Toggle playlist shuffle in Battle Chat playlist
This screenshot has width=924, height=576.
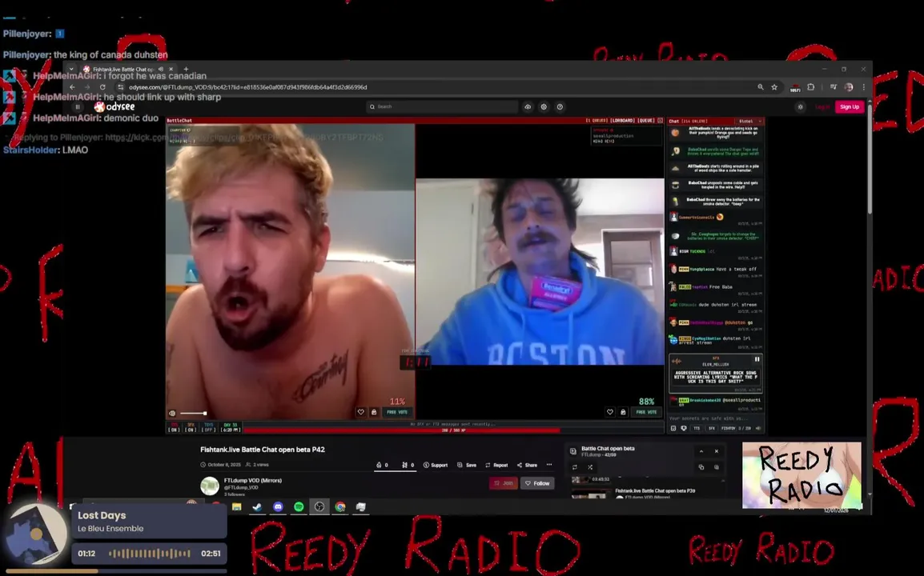[590, 467]
